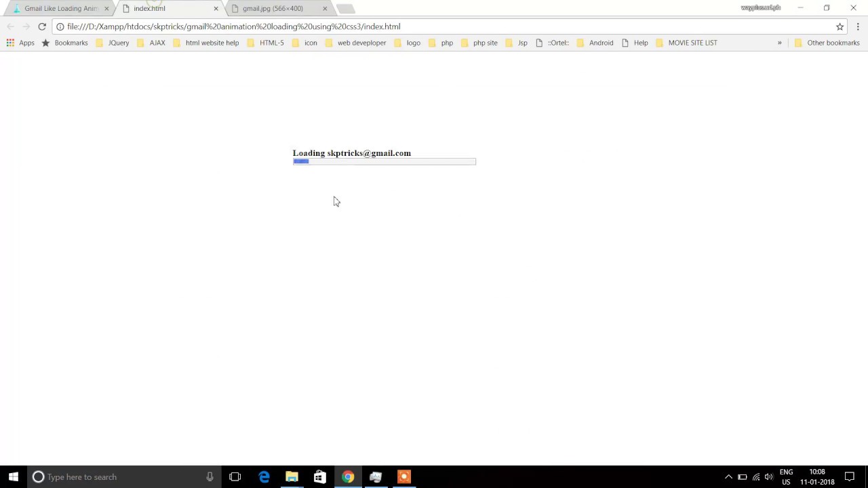Open the network Wi-Fi tray icon

click(756, 476)
